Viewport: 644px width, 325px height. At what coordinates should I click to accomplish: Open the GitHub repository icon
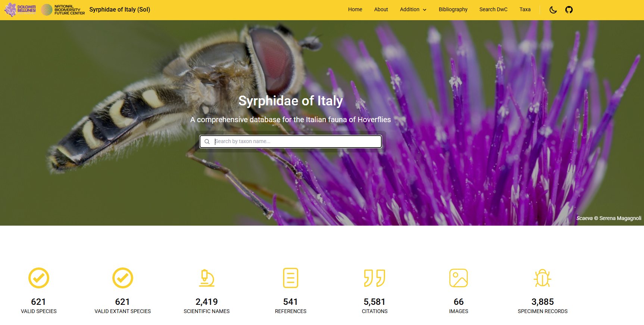click(x=569, y=10)
